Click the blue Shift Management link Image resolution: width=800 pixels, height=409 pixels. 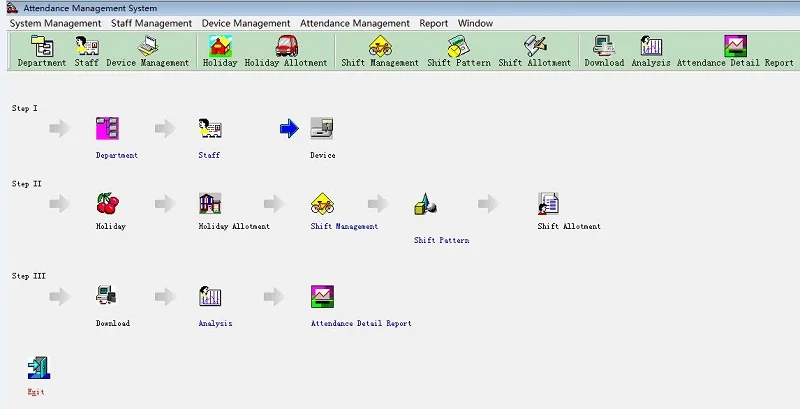click(x=344, y=226)
